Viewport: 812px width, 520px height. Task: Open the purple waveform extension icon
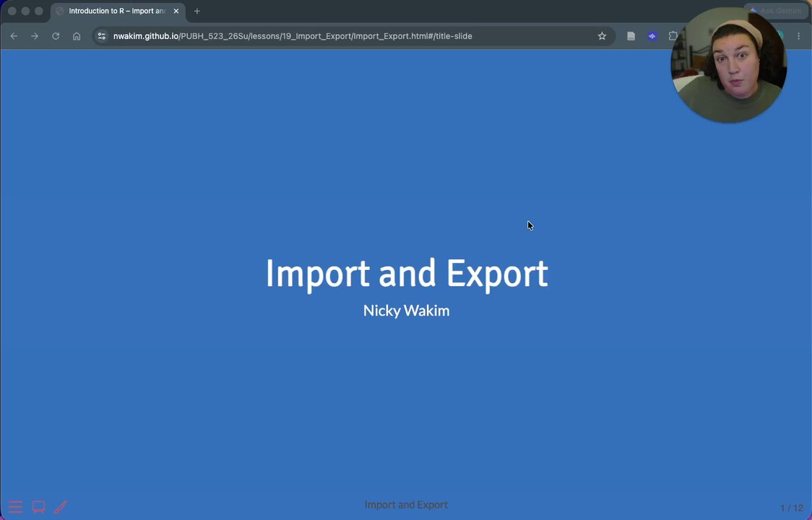click(652, 36)
